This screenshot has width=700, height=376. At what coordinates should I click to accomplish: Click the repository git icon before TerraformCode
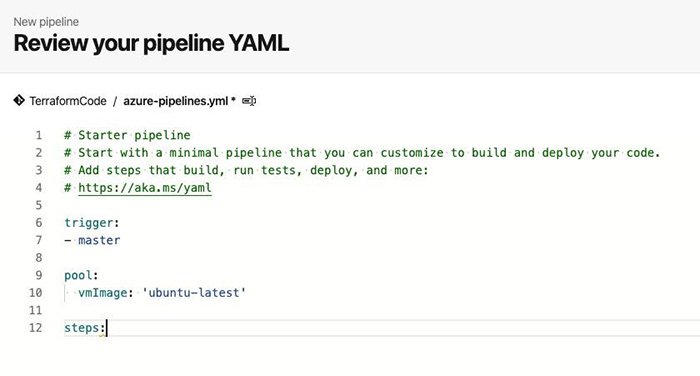[x=19, y=100]
